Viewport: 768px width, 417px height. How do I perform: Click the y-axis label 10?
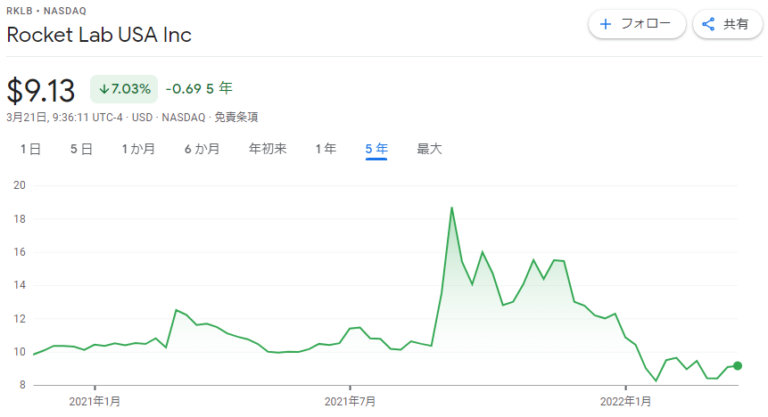(x=20, y=352)
